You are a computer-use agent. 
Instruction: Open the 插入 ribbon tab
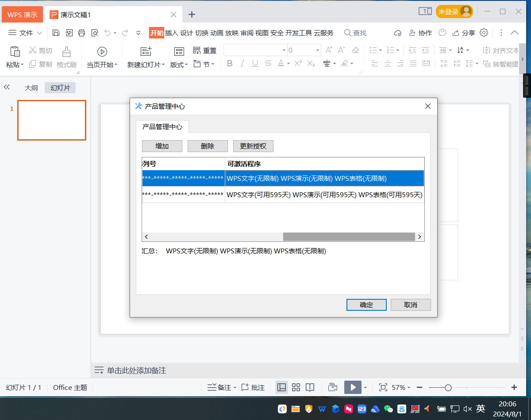pos(171,33)
